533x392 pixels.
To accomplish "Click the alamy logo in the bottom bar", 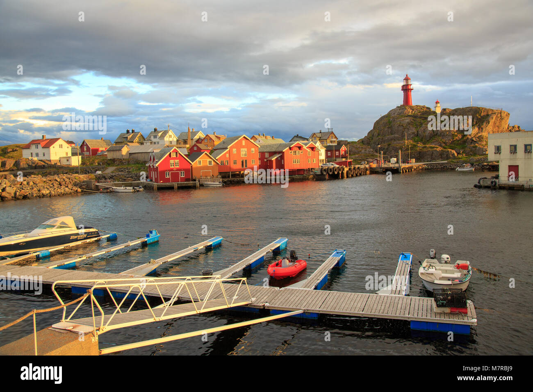I will [x=41, y=374].
